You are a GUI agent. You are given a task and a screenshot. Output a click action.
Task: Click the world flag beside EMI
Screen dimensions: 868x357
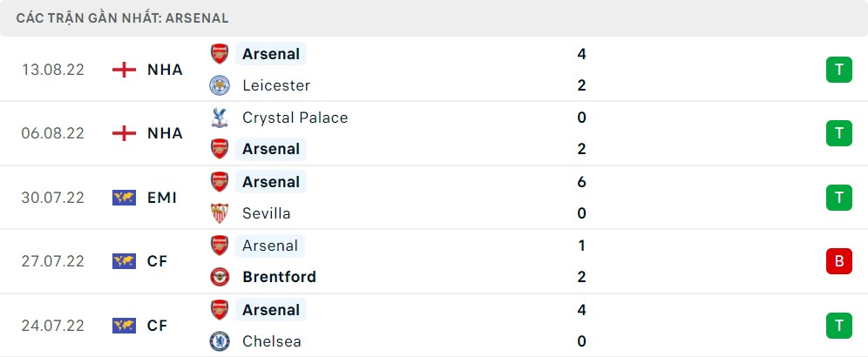[124, 198]
